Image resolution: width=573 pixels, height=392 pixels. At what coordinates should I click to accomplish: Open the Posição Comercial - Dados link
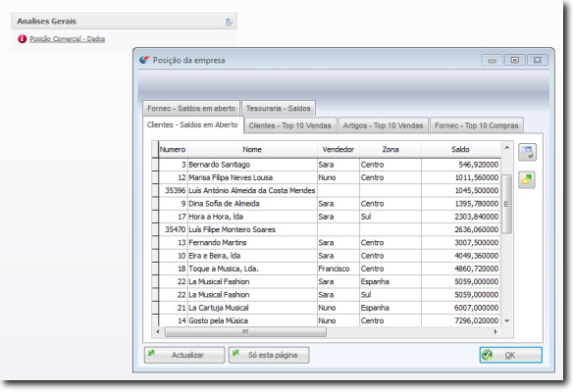(68, 38)
